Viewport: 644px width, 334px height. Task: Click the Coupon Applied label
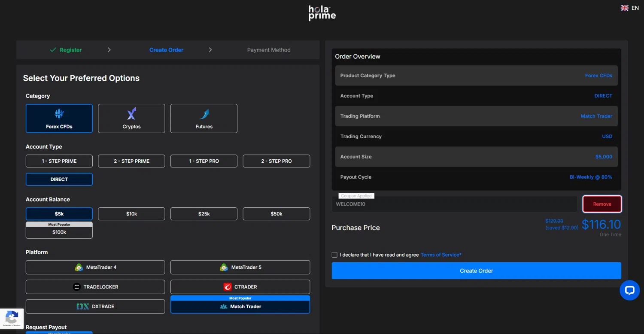pos(356,196)
